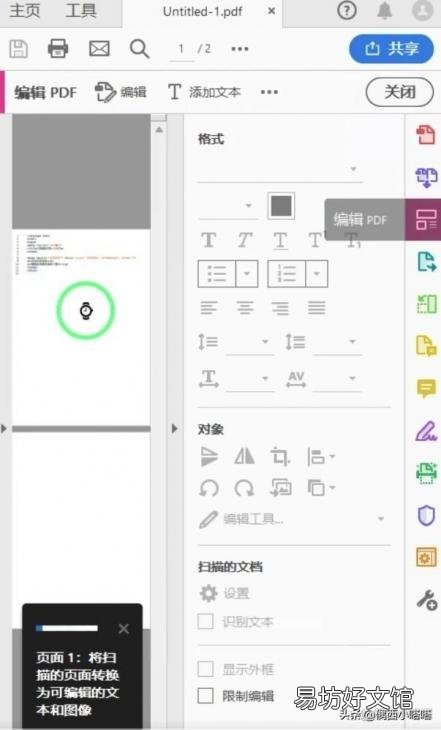Select the crop image tool
Image resolution: width=441 pixels, height=730 pixels.
[279, 456]
